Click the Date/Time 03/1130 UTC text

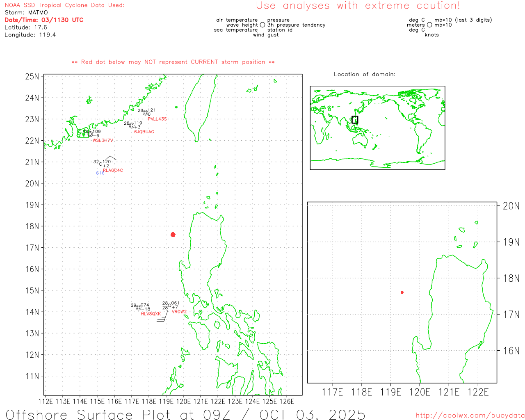[44, 20]
